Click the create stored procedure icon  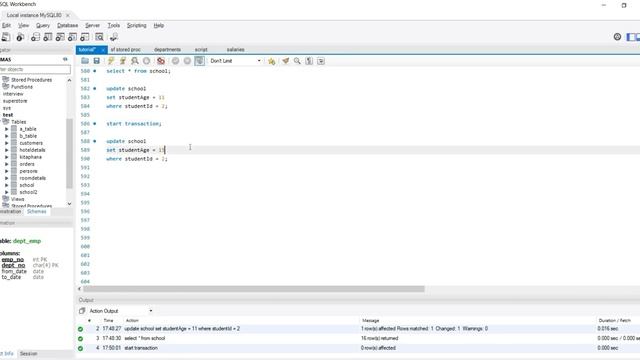[72, 37]
